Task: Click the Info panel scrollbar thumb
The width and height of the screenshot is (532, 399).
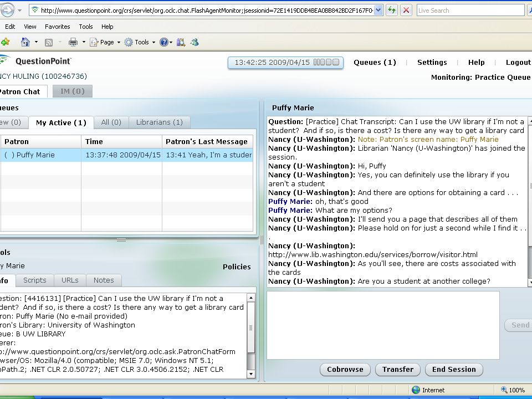Action: click(x=251, y=328)
